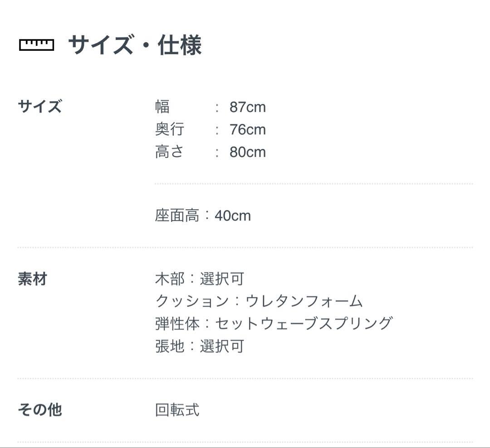
Task: Select the 76cm depth value
Action: (x=247, y=129)
